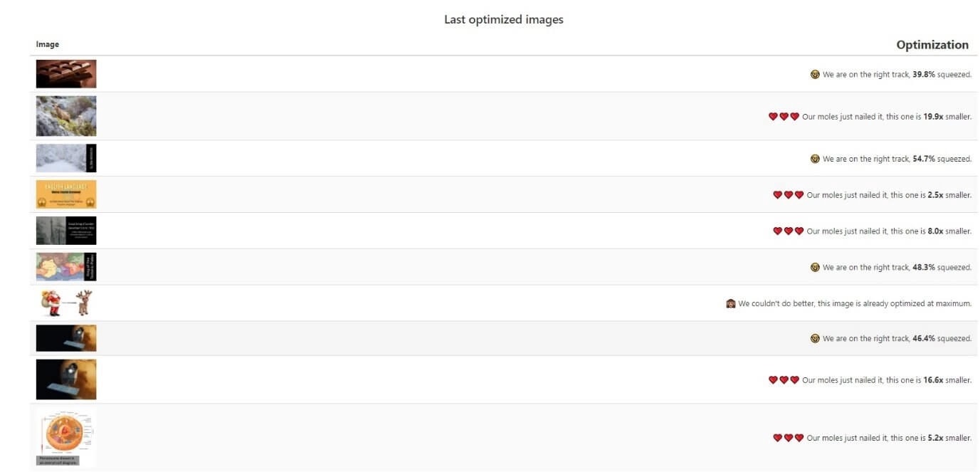Open the Santa and reindeer thumbnail
980x472 pixels.
tap(66, 303)
